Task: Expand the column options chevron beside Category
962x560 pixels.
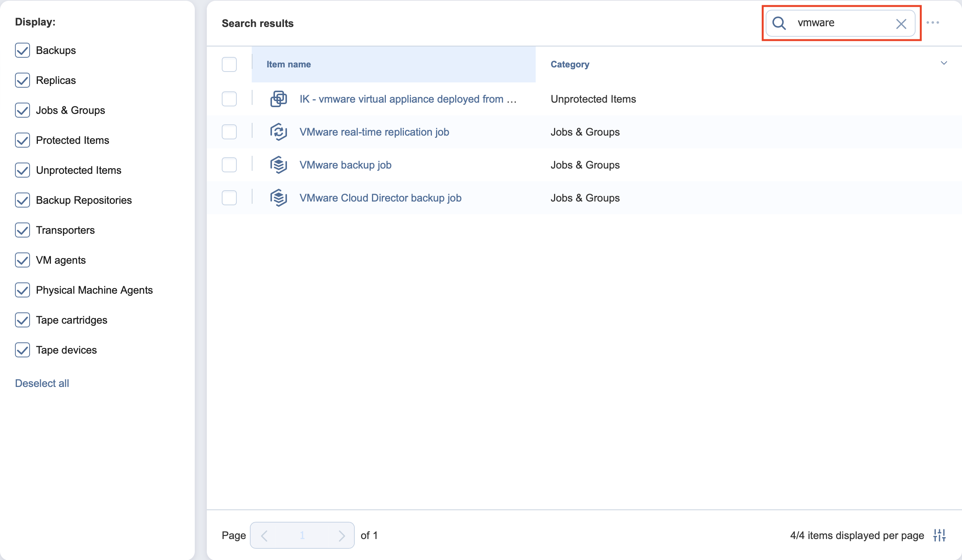Action: tap(944, 63)
